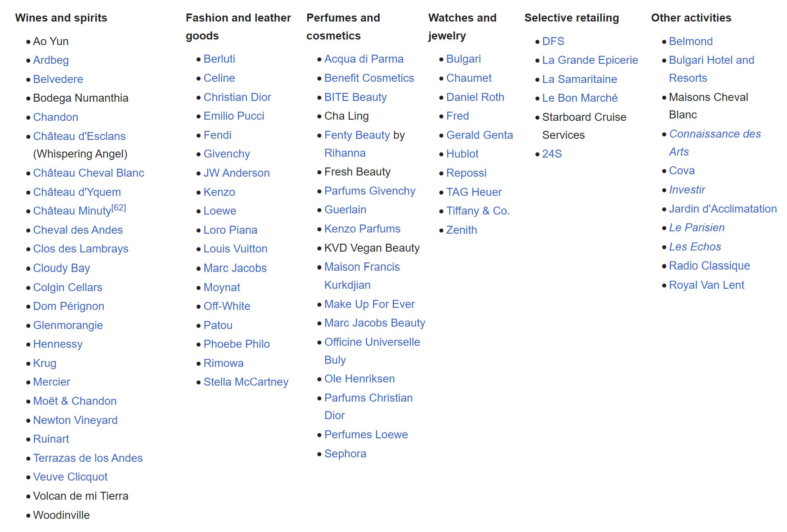Select the Christian Dior link
The image size is (787, 532).
(237, 97)
